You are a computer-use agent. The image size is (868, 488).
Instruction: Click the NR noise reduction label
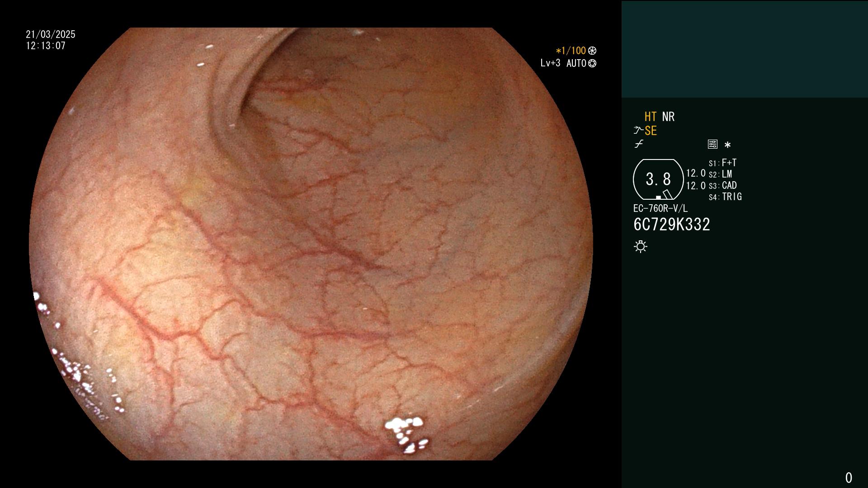point(668,117)
